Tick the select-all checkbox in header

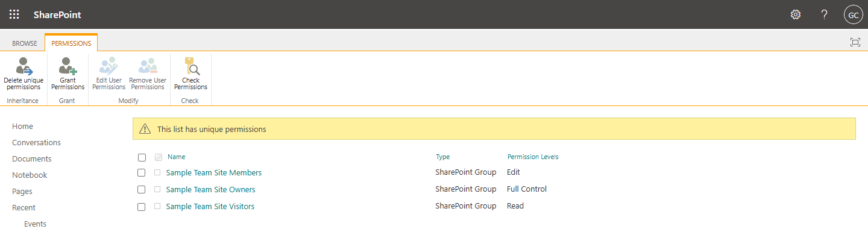pyautogui.click(x=142, y=157)
